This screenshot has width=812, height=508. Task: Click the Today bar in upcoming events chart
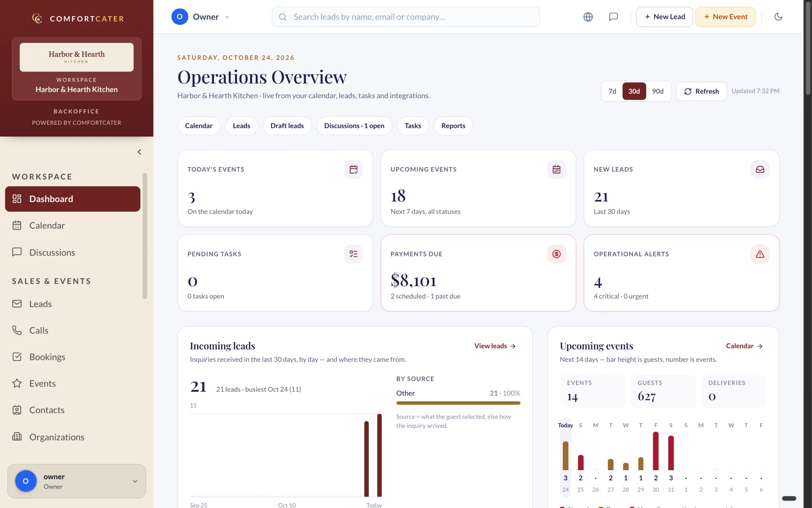pos(565,456)
